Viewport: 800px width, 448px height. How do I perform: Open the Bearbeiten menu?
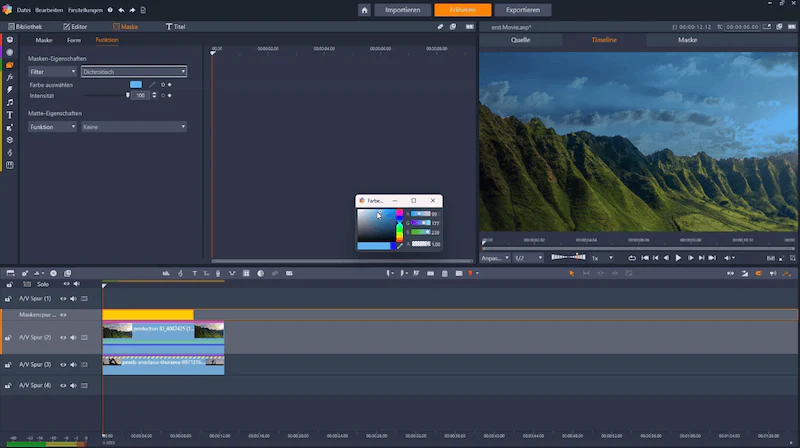pos(49,10)
